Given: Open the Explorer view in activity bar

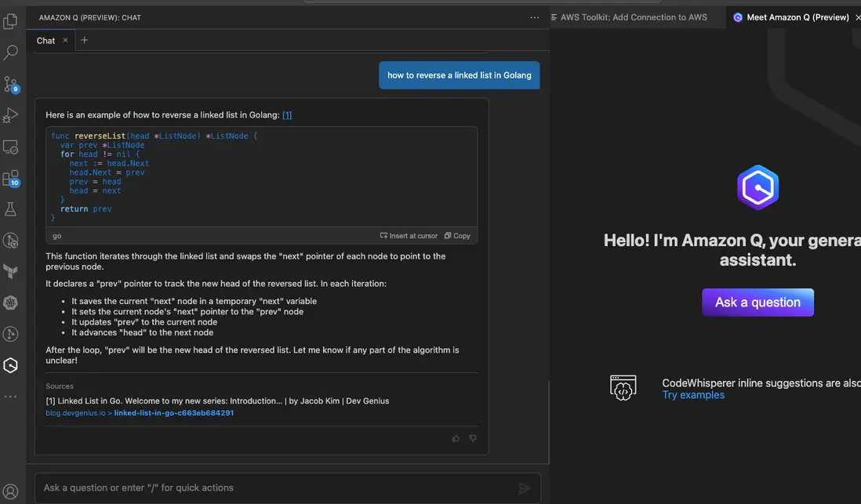Looking at the screenshot, I should tap(11, 22).
